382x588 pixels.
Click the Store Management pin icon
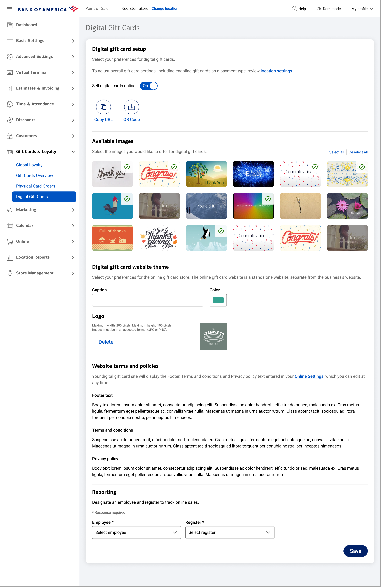(x=10, y=273)
